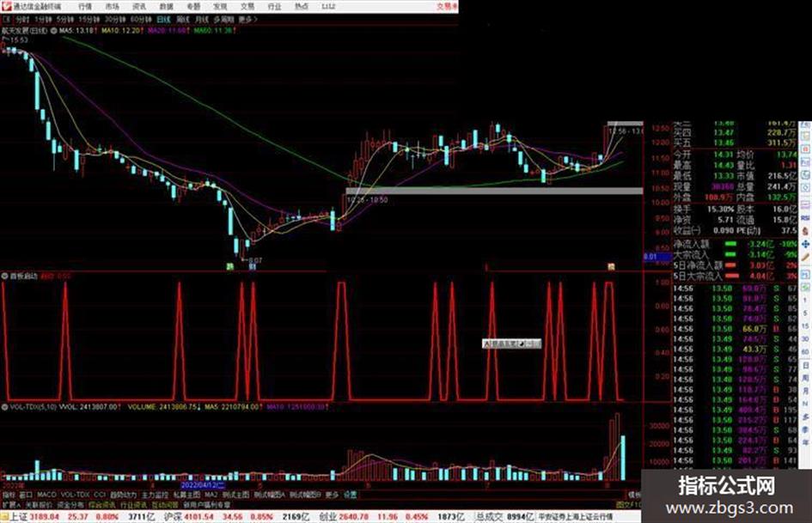Click the 上证 index in status bar
This screenshot has height=523, width=812.
(x=18, y=517)
